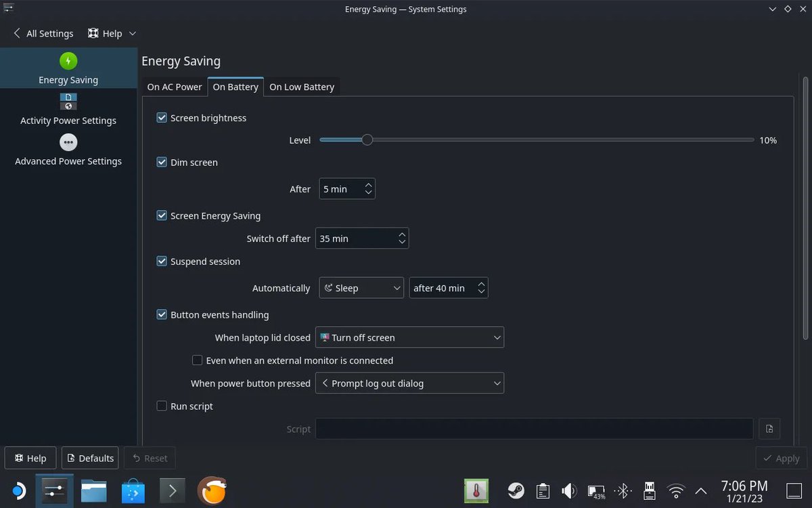This screenshot has width=812, height=508.
Task: Open the Wi-Fi network tray icon
Action: click(x=676, y=490)
